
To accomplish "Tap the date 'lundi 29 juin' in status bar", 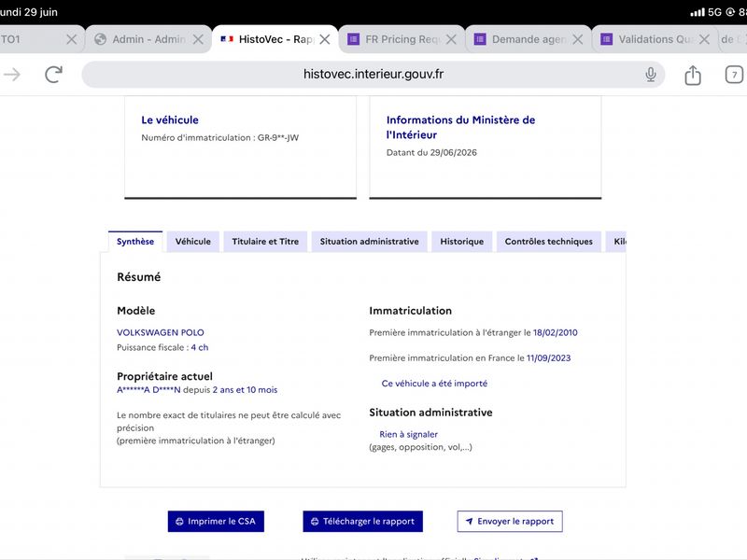I will (29, 12).
